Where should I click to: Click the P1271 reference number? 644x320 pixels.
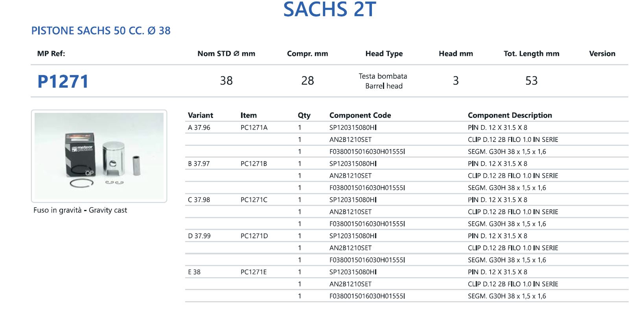click(x=63, y=81)
